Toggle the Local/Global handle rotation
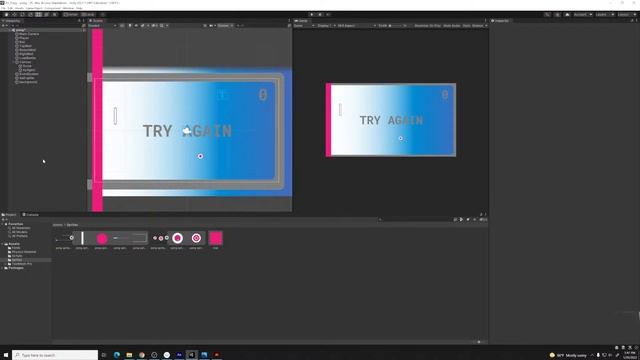640x360 pixels. 89,15
